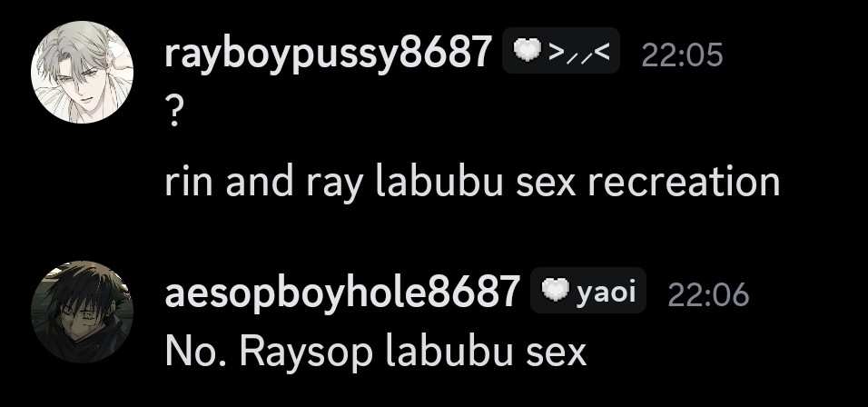Viewport: 868px width, 407px height.
Task: Click the heart icon in the >,,< tag
Action: tap(528, 52)
